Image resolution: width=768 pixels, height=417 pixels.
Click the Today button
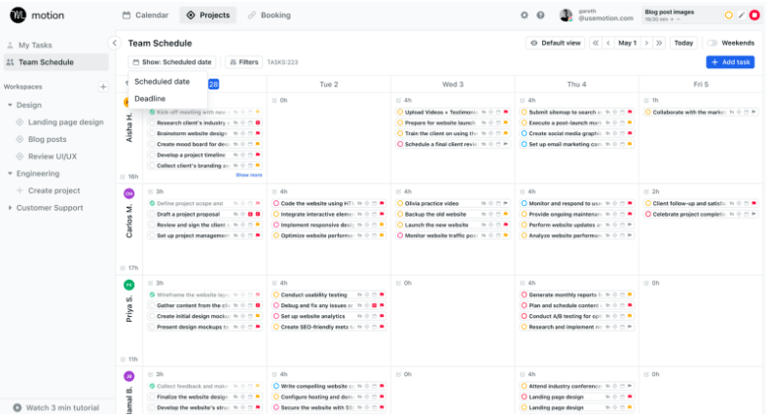pos(683,43)
